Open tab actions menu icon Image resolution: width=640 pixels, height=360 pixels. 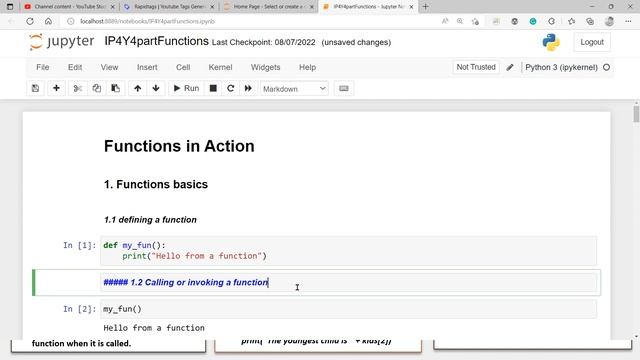coord(10,7)
